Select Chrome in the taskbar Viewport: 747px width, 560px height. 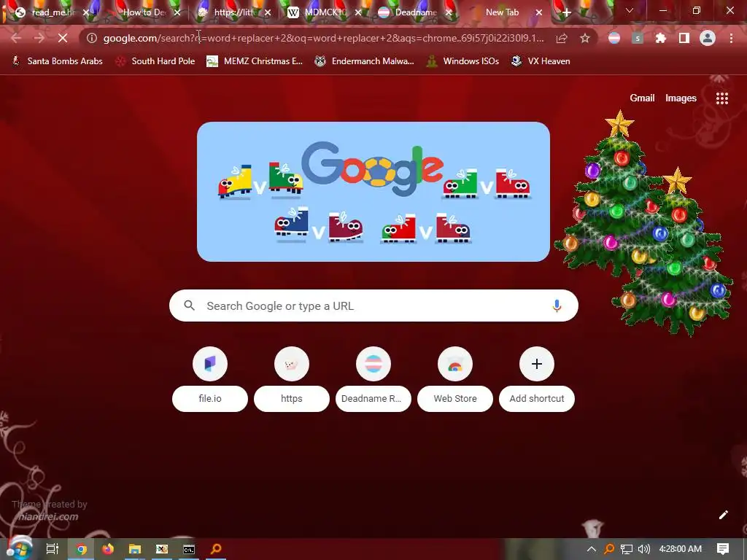(x=81, y=549)
